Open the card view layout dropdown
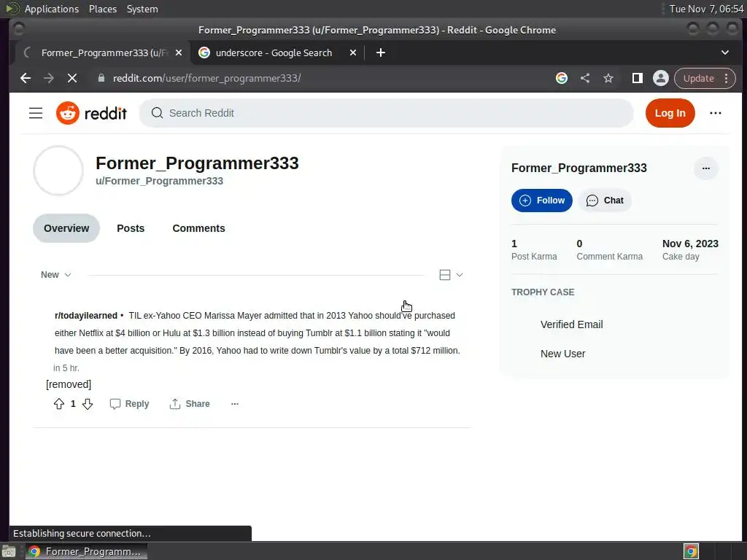 click(x=451, y=275)
